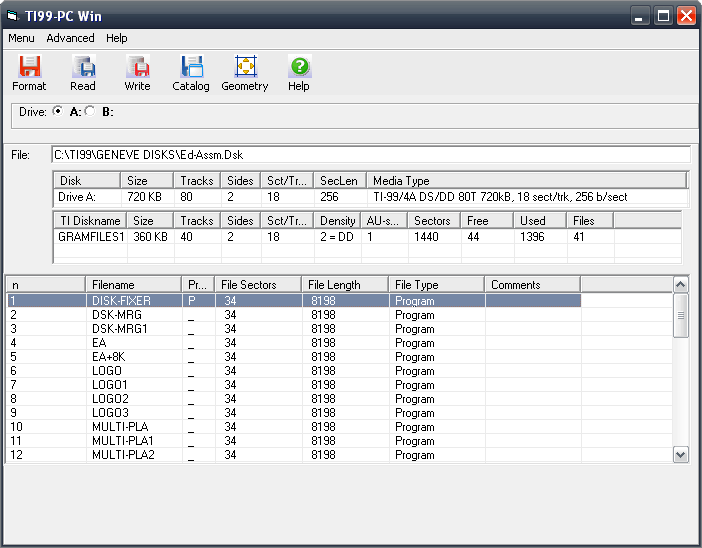Screen dimensions: 702x548
Task: Sort by the File Length column header
Action: 345,285
